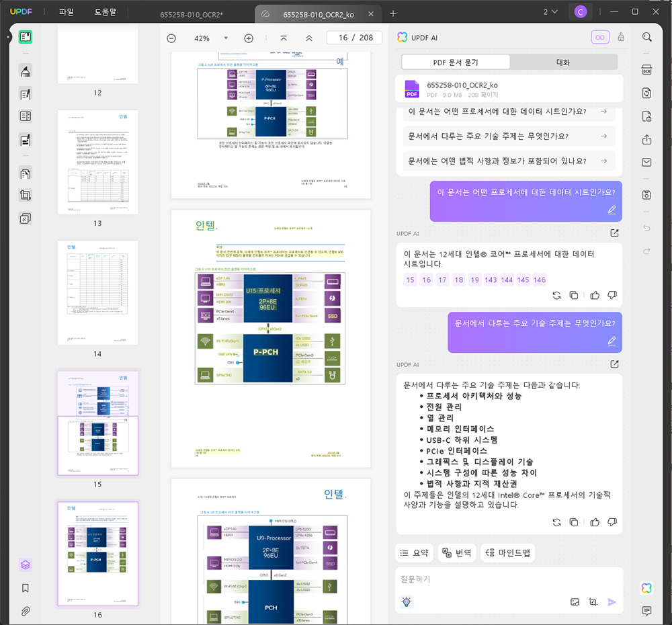Viewport: 672px width, 625px height.
Task: Save as other using disk icon
Action: point(646,195)
